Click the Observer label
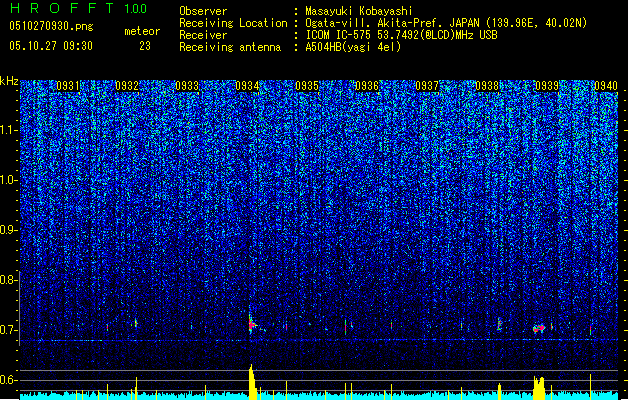The width and height of the screenshot is (629, 400). [x=203, y=11]
